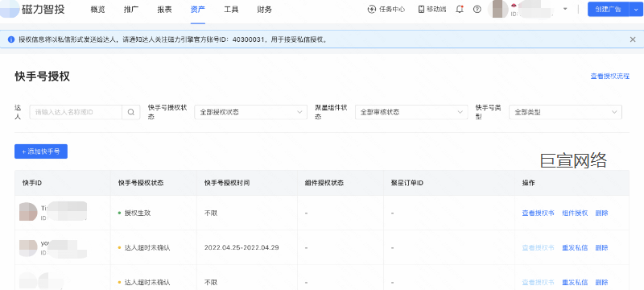Switch to the 资产 tab
The image size is (644, 290).
[x=198, y=10]
